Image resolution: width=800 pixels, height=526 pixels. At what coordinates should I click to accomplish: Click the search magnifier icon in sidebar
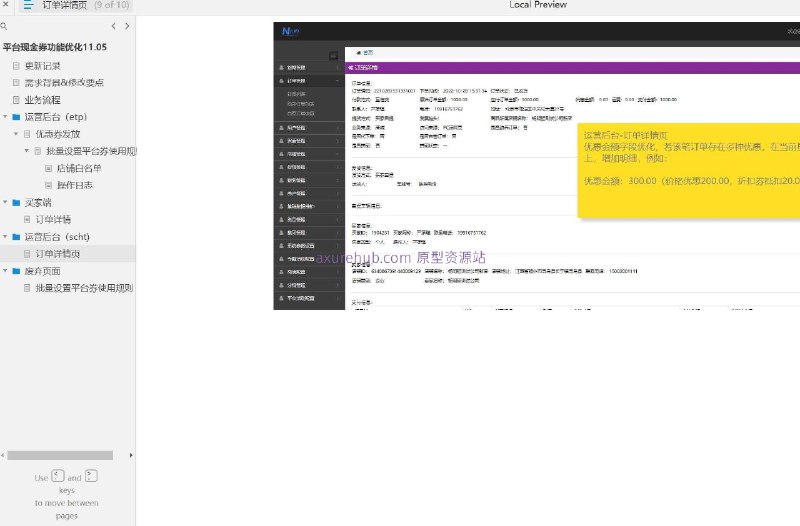[x=4, y=26]
